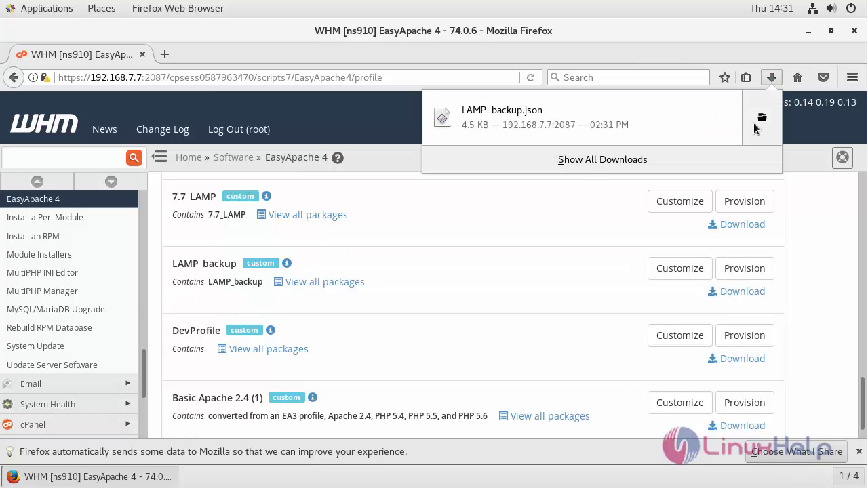This screenshot has height=488, width=868.
Task: Click the Firefox Search input box
Action: tap(628, 77)
